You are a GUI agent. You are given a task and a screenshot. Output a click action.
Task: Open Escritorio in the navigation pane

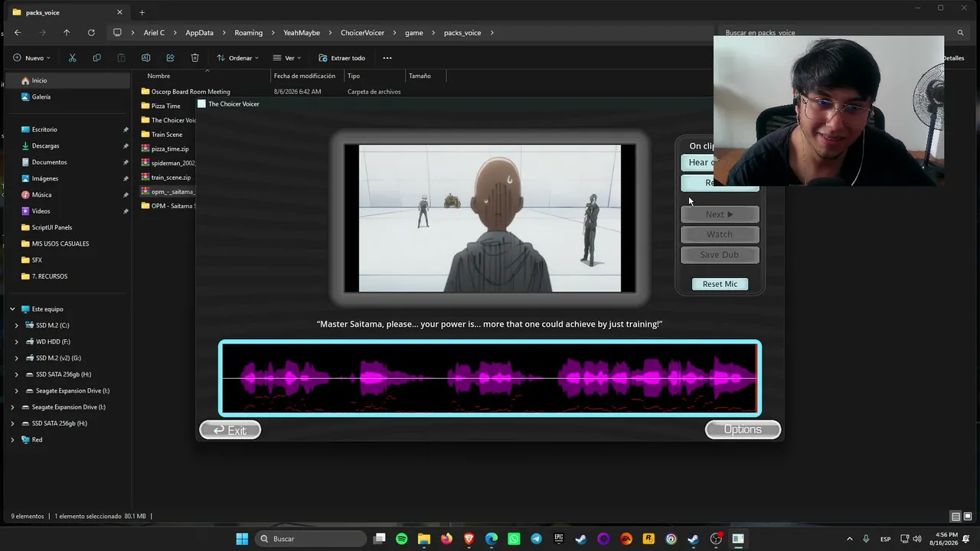point(44,129)
